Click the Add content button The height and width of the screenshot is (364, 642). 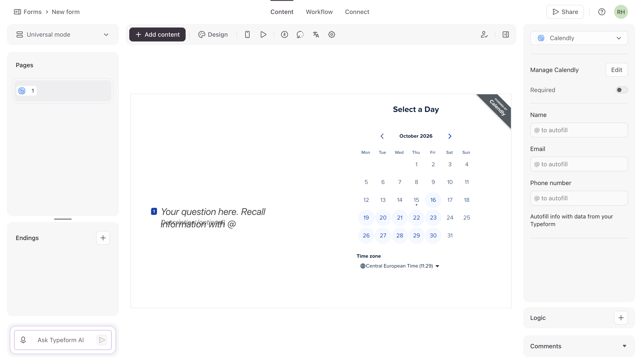(x=157, y=34)
